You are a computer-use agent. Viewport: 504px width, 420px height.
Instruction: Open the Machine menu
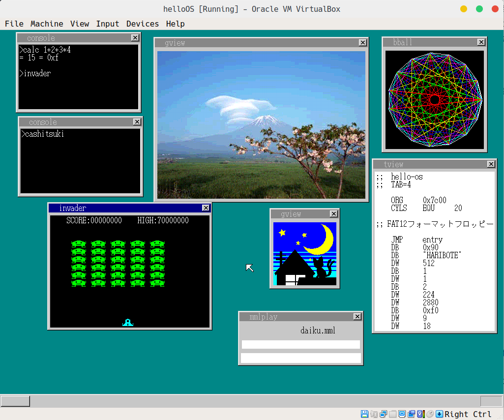(47, 24)
